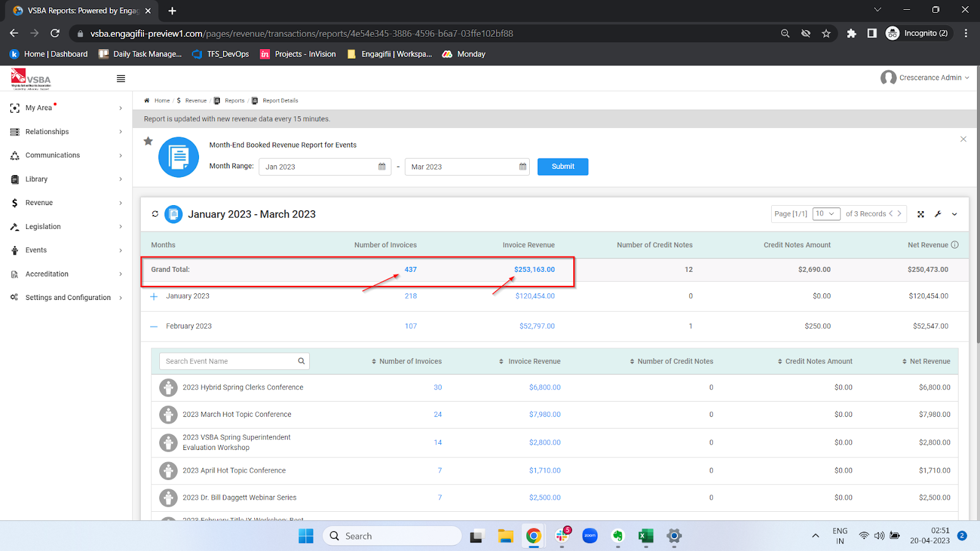Submit the selected month range

click(562, 166)
